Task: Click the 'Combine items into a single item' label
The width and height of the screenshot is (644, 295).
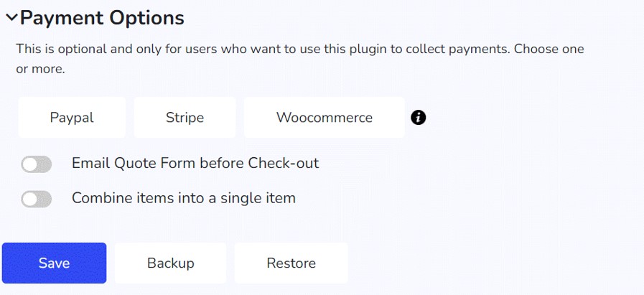Action: click(184, 198)
